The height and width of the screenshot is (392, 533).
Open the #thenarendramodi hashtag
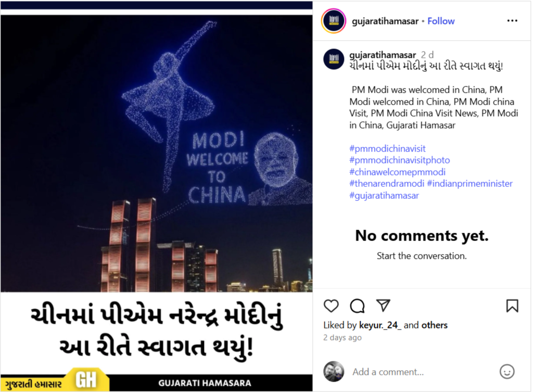click(387, 184)
